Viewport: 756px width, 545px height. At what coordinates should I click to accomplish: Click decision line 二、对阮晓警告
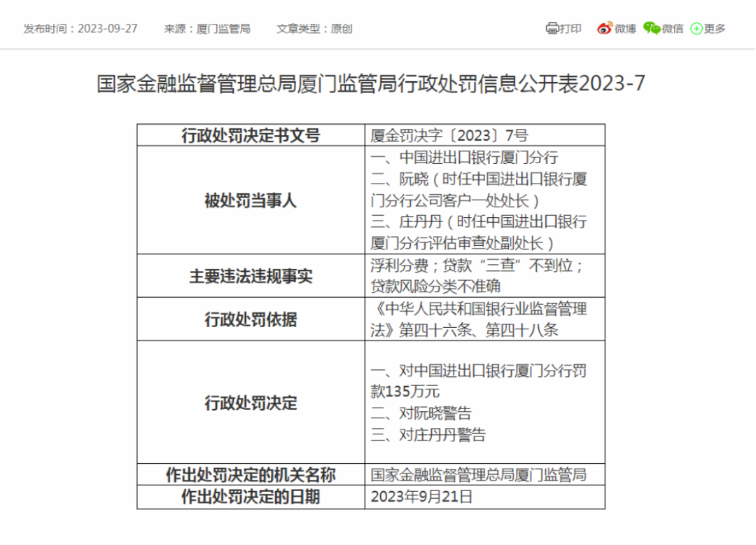coord(421,413)
